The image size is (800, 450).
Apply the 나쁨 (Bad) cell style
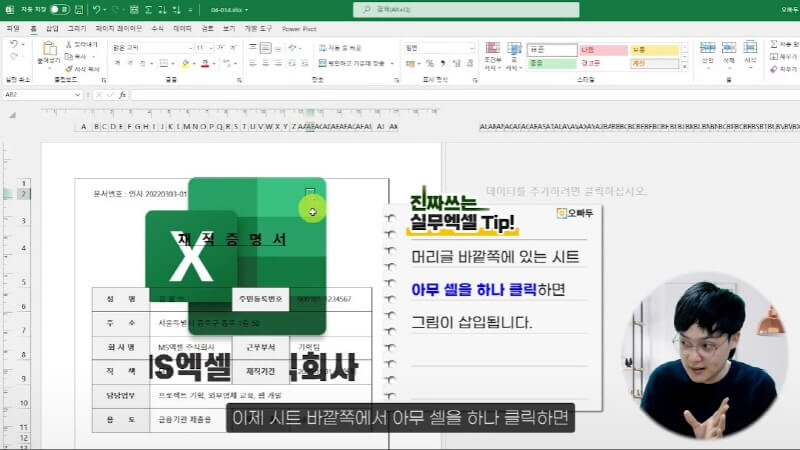click(603, 49)
